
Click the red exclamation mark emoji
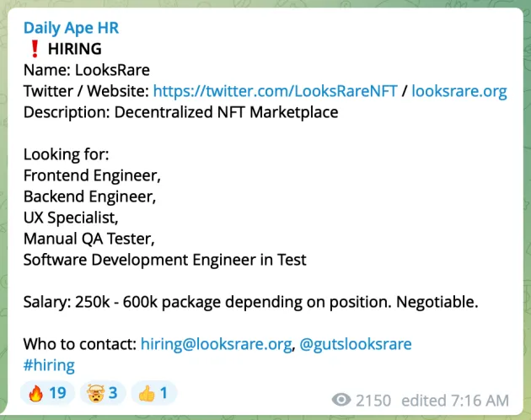pos(35,49)
